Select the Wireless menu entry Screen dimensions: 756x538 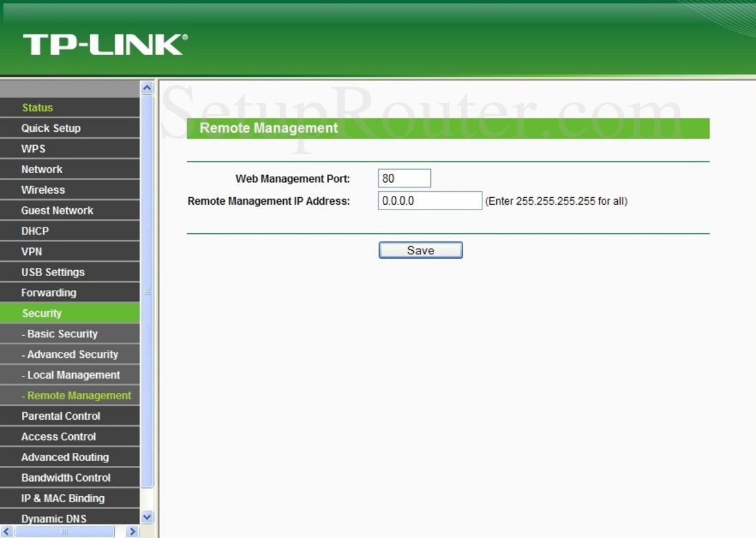tap(70, 190)
